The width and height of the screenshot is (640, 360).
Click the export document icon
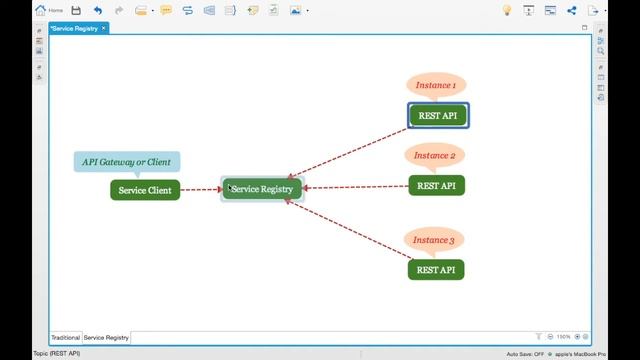coord(593,10)
